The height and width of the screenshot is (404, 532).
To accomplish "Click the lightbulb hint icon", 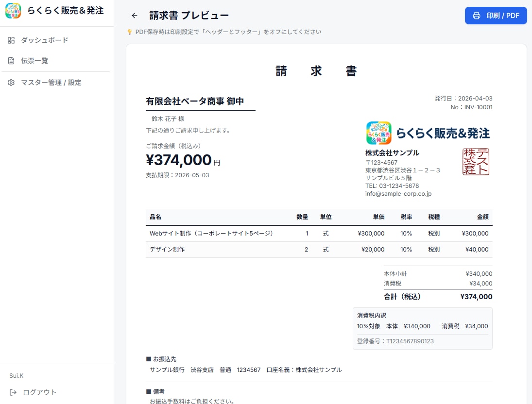I will click(x=130, y=32).
